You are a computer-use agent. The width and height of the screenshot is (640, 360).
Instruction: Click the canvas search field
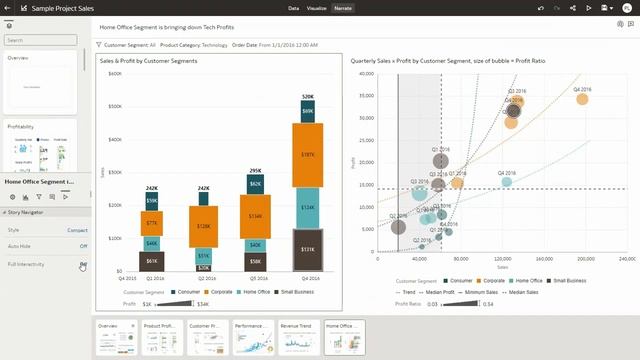point(40,40)
